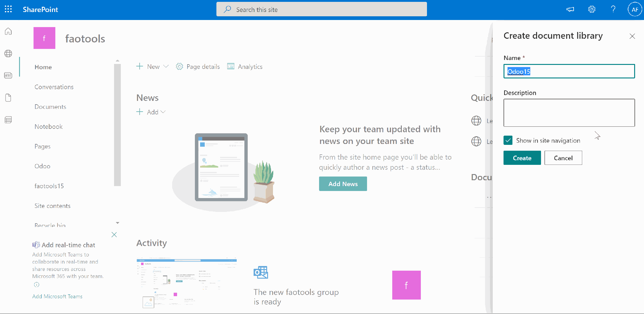Open the news icon in left rail
Image resolution: width=644 pixels, height=314 pixels.
[8, 75]
